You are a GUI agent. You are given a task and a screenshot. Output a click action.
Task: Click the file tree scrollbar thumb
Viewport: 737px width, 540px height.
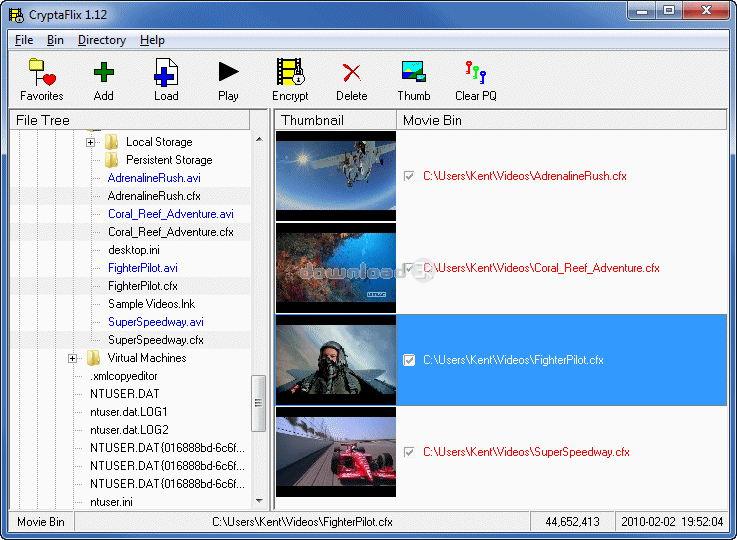pos(259,403)
